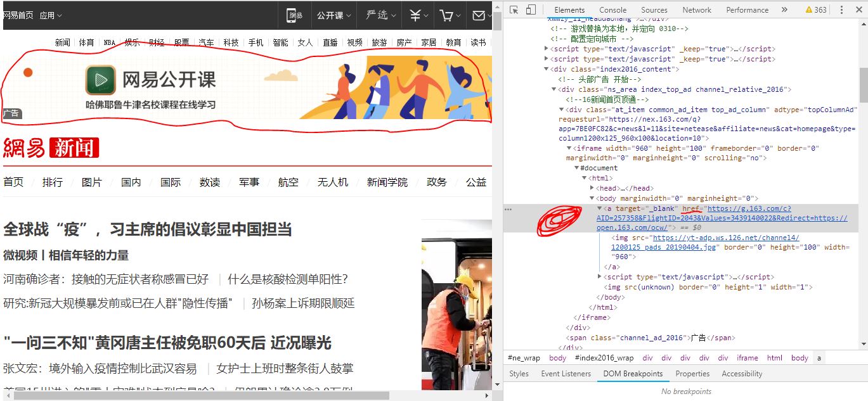Open the 教育 category link
The width and height of the screenshot is (868, 401).
tap(453, 42)
